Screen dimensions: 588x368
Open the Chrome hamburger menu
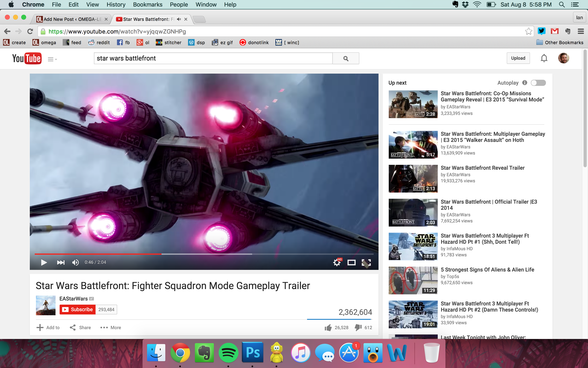click(x=581, y=31)
